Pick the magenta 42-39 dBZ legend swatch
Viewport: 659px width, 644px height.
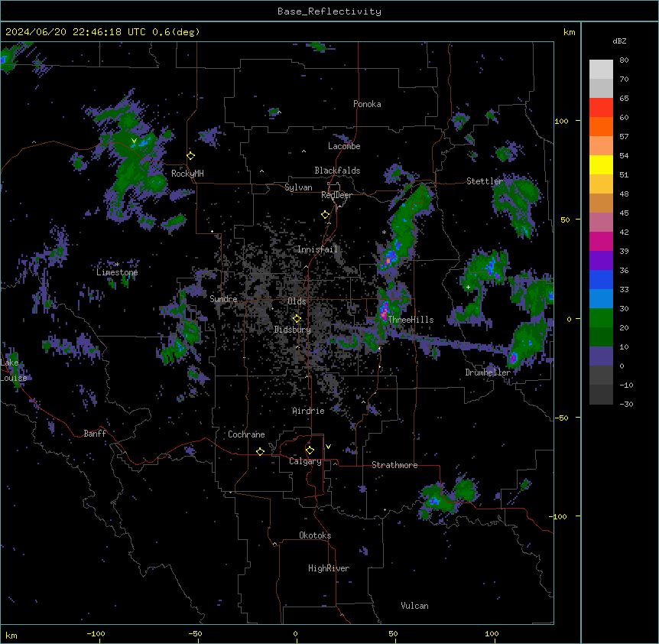coord(601,241)
